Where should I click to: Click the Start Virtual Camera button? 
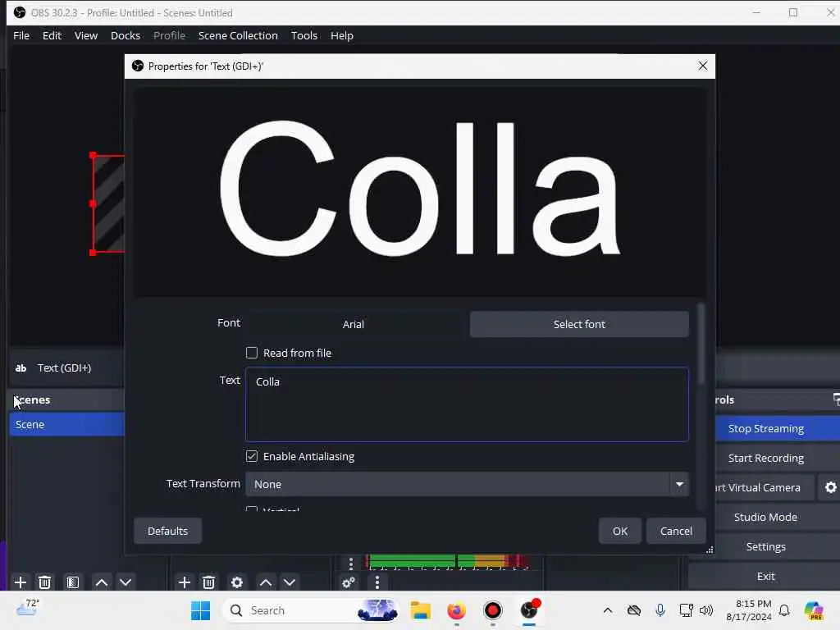(x=765, y=487)
